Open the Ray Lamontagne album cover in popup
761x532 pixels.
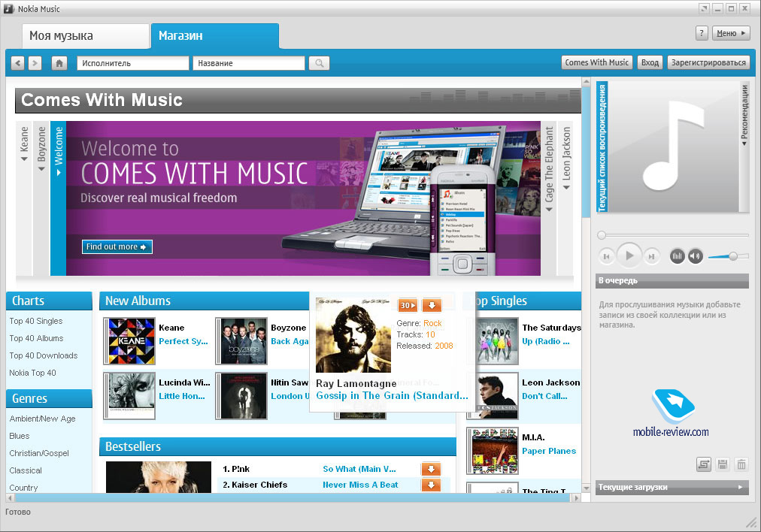pos(353,335)
